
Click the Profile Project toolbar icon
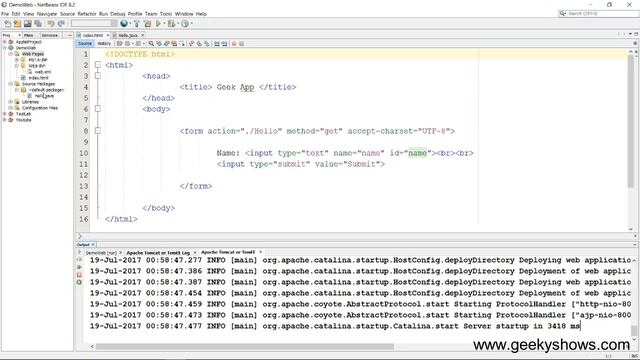point(185,24)
